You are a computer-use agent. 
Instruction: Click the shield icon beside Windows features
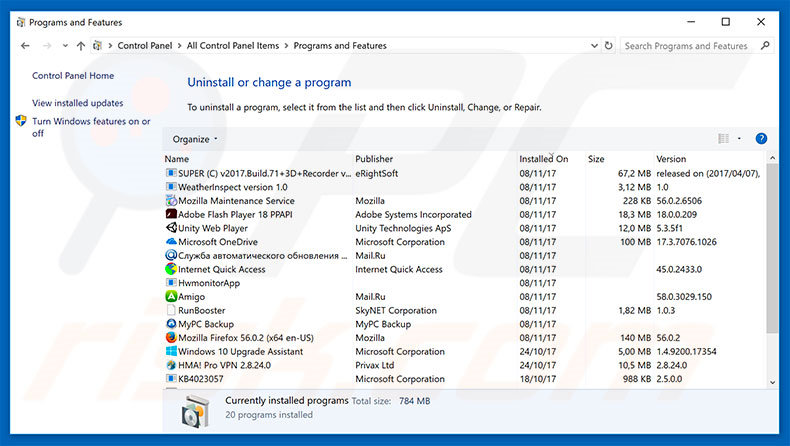[21, 121]
